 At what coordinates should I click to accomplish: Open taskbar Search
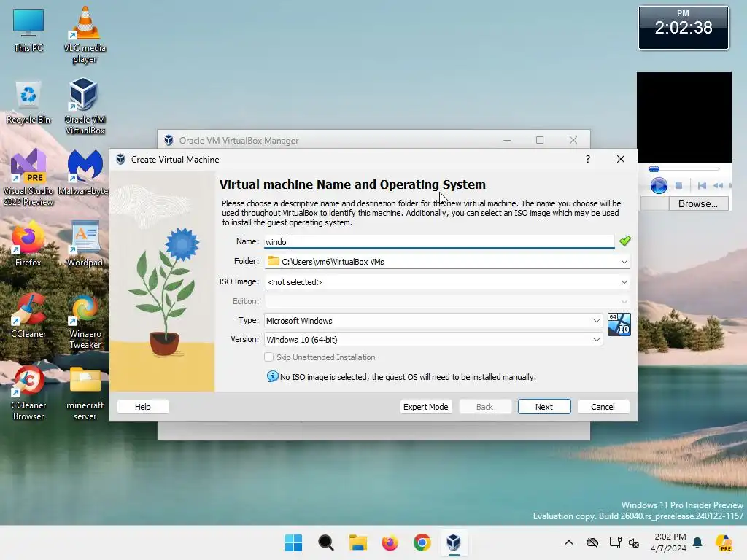pos(326,542)
